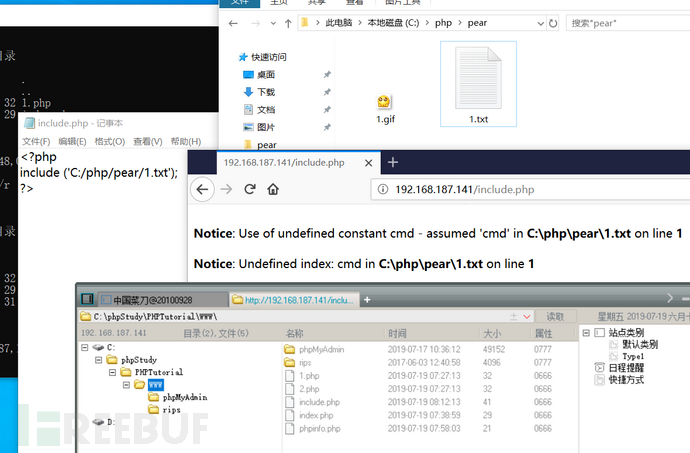Select 本地磁盘 (C:) in the breadcrumb

click(393, 23)
